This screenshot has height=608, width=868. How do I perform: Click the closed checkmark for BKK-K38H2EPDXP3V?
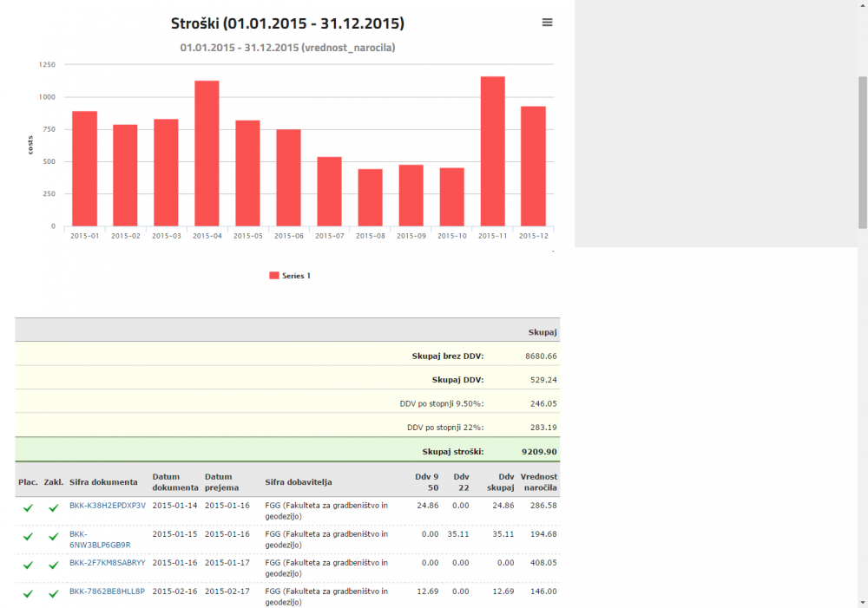(x=53, y=507)
